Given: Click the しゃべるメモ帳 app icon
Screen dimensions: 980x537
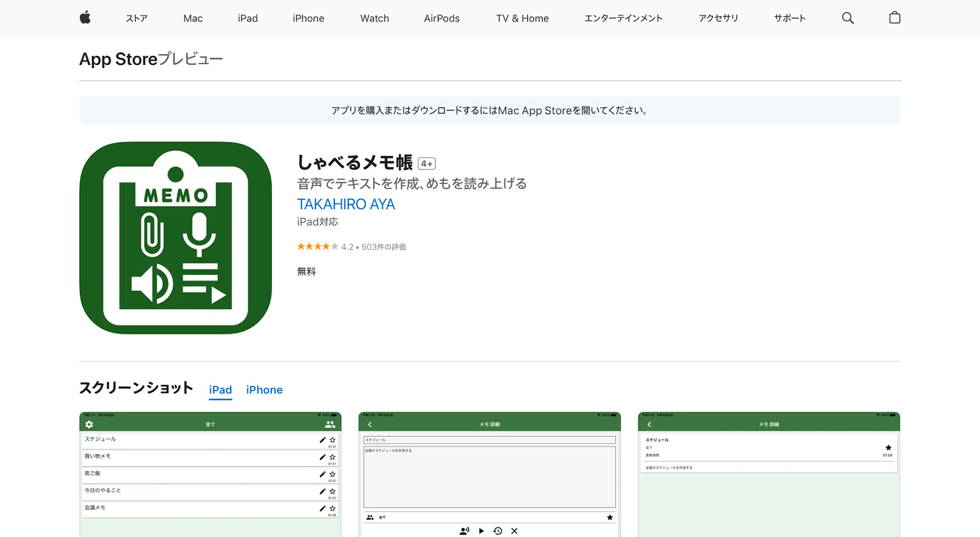Looking at the screenshot, I should click(x=176, y=238).
